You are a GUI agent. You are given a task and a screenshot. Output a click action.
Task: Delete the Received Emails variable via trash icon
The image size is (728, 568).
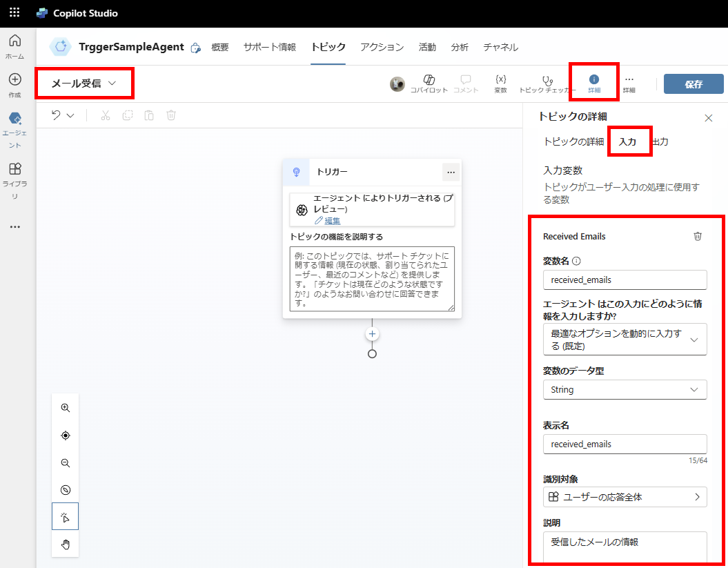click(697, 236)
